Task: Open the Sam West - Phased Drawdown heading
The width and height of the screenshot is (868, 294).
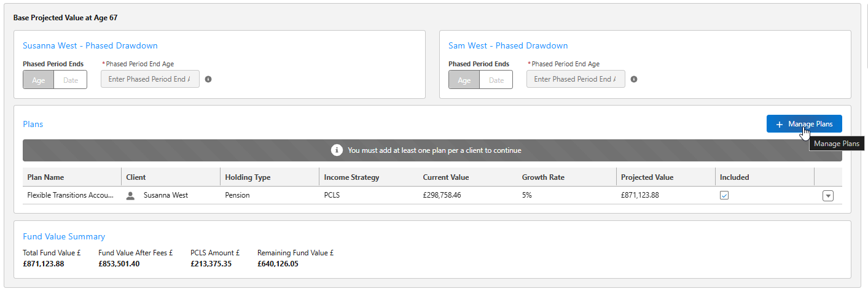Action: [508, 45]
